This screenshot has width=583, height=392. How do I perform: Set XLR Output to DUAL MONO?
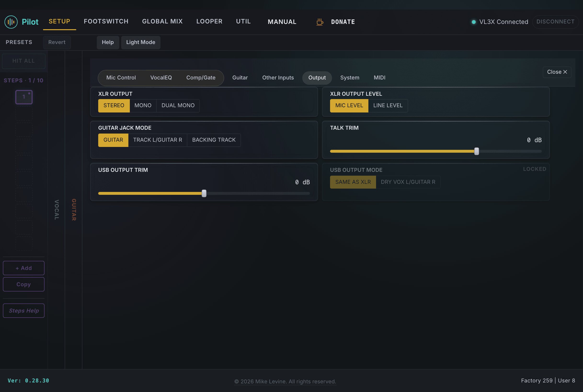[x=178, y=106]
